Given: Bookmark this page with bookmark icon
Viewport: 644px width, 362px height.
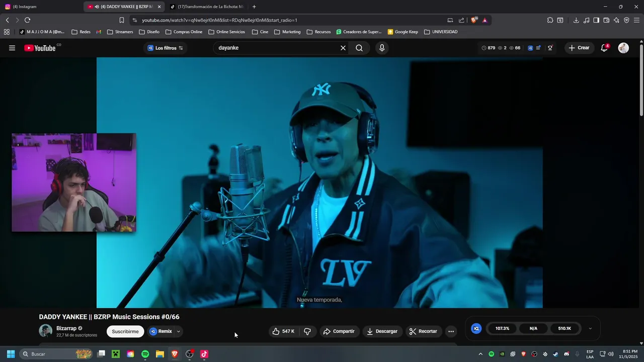Looking at the screenshot, I should pyautogui.click(x=121, y=20).
